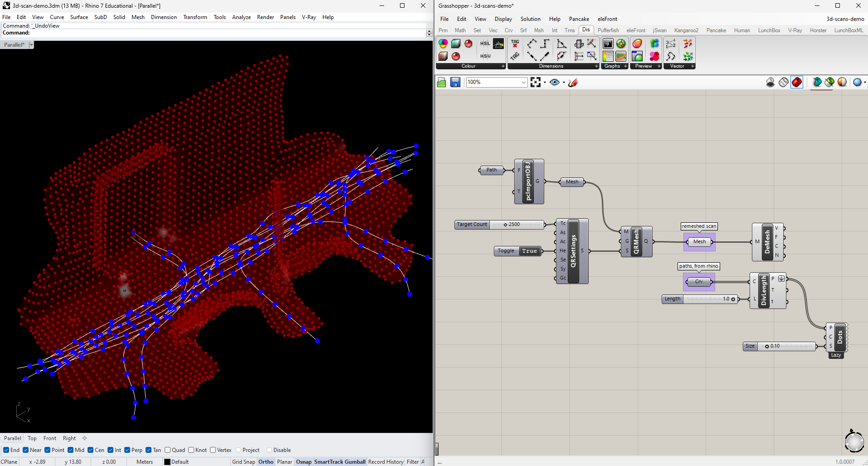This screenshot has width=868, height=466.
Task: Click Record History in the status bar
Action: [386, 461]
